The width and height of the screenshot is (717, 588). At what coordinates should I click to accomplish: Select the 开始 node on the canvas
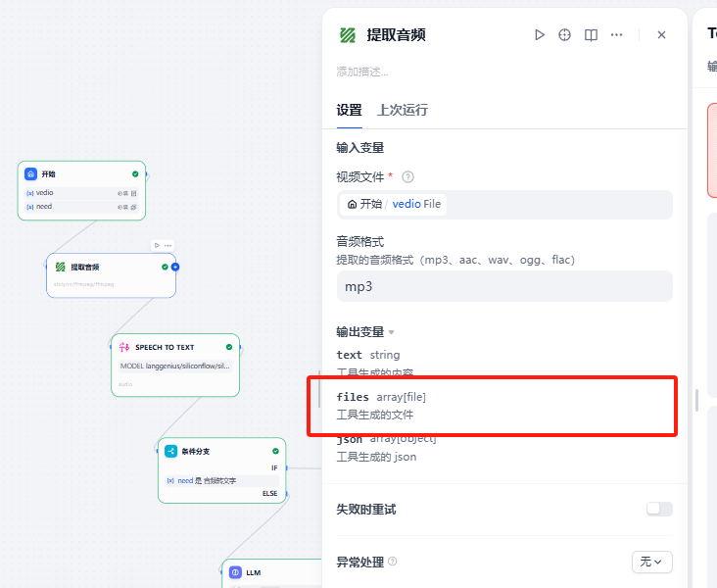[81, 190]
